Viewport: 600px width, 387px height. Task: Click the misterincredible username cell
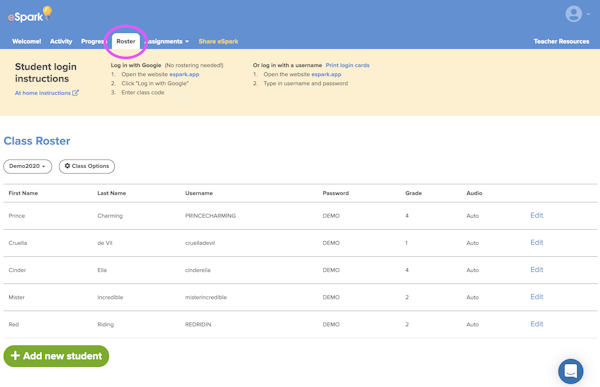point(206,297)
